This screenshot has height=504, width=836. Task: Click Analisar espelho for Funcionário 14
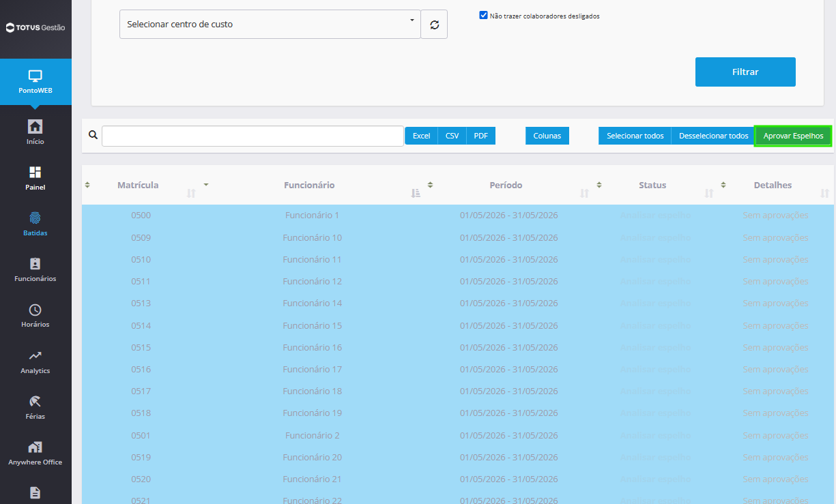click(x=655, y=303)
